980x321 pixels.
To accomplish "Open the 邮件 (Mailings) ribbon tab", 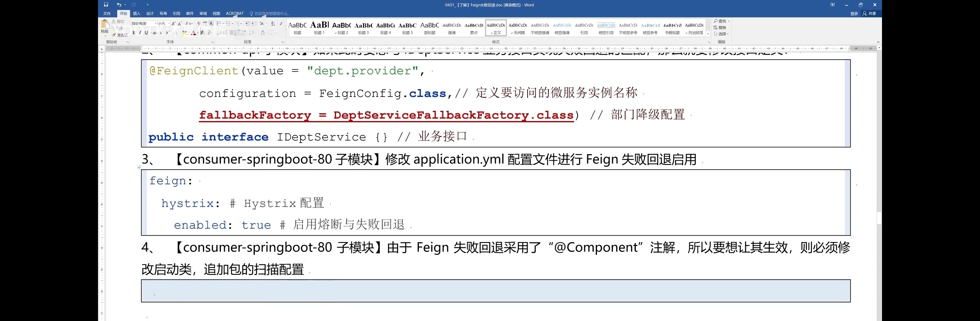I will pyautogui.click(x=190, y=13).
